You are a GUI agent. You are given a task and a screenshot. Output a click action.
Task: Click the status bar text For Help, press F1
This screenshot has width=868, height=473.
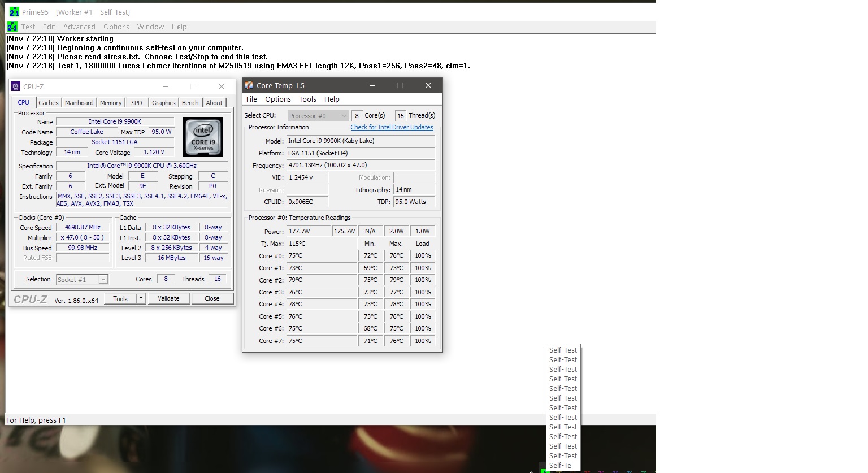pyautogui.click(x=36, y=420)
